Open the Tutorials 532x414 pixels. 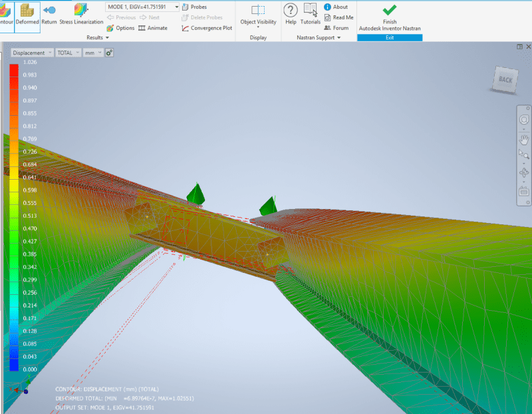pos(310,14)
